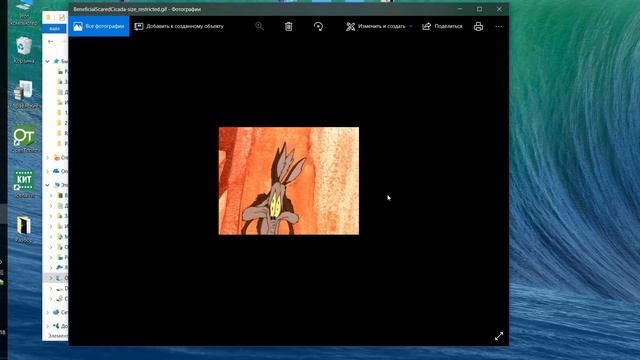Click 'Добавить к созданному объекту'
Image resolution: width=640 pixels, height=360 pixels.
[179, 26]
